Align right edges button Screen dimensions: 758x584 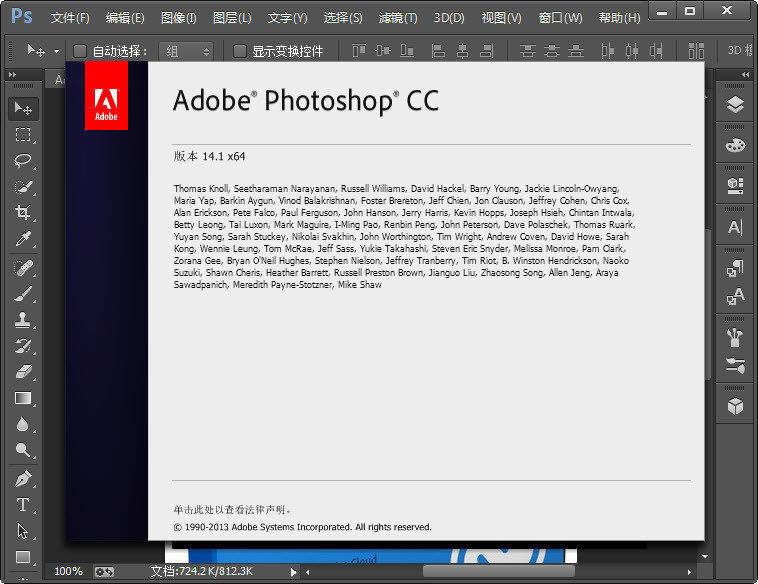point(487,50)
